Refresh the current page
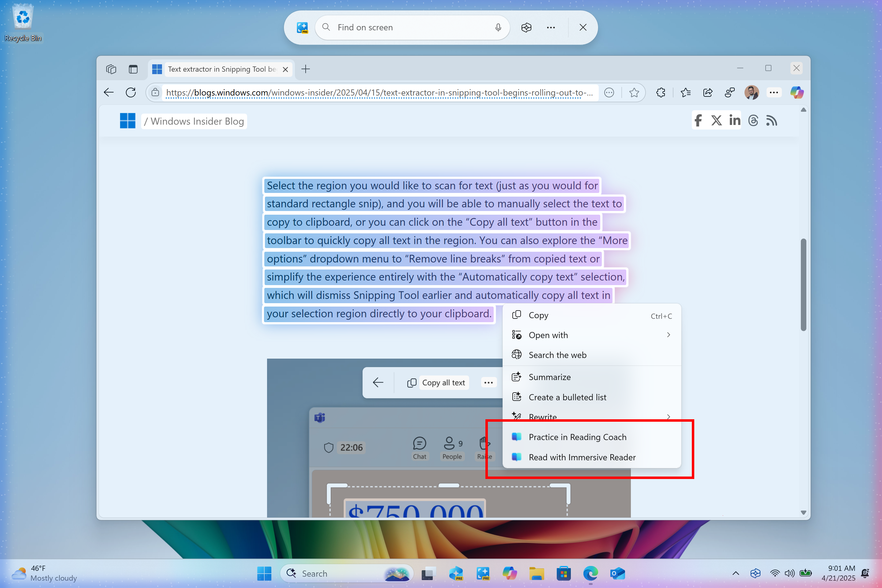 tap(130, 92)
